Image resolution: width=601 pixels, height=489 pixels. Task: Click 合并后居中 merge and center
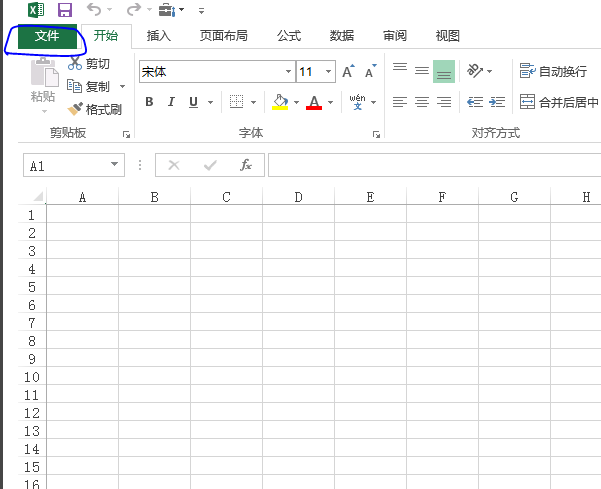559,102
